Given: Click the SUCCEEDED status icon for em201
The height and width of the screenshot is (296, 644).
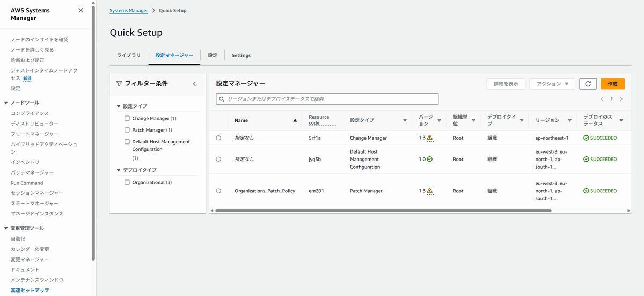Looking at the screenshot, I should 586,191.
